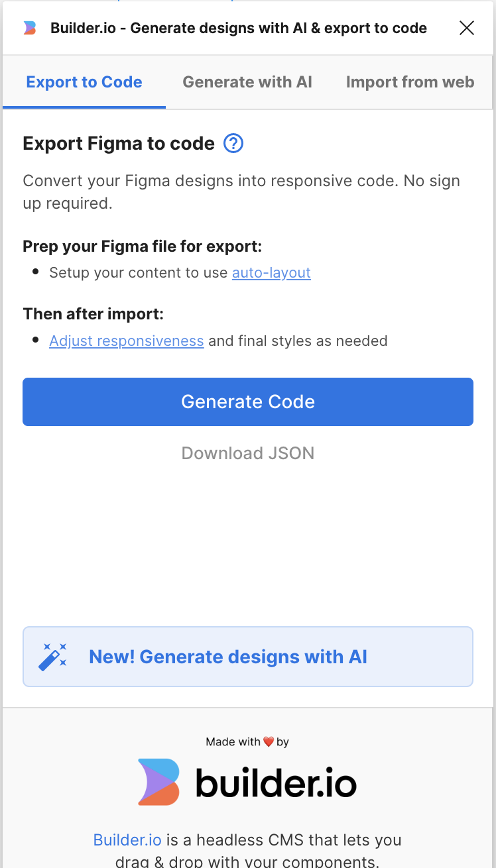Click Download JSON
The height and width of the screenshot is (868, 496).
pos(247,453)
